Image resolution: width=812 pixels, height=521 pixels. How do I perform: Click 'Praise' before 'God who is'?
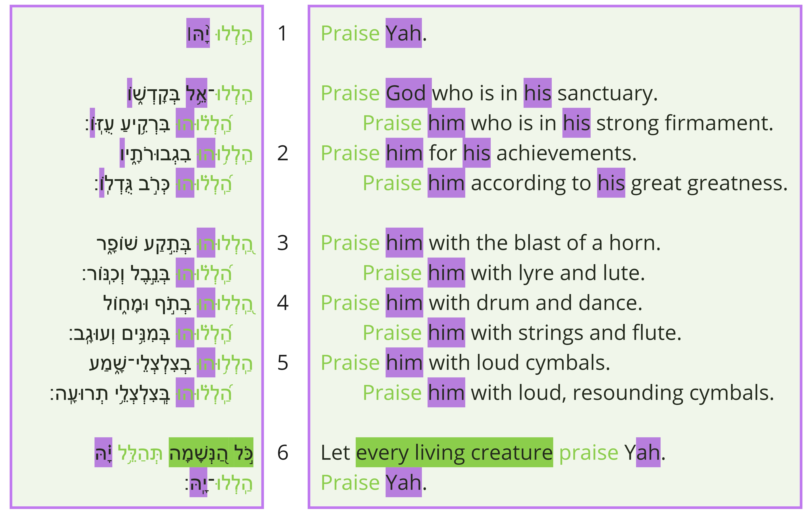pyautogui.click(x=350, y=93)
